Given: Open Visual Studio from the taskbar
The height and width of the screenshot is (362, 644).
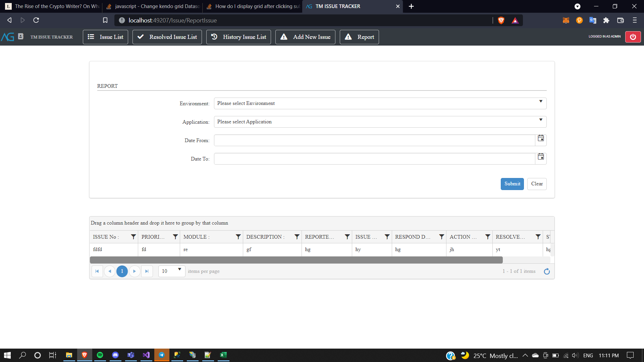Looking at the screenshot, I should click(x=146, y=355).
